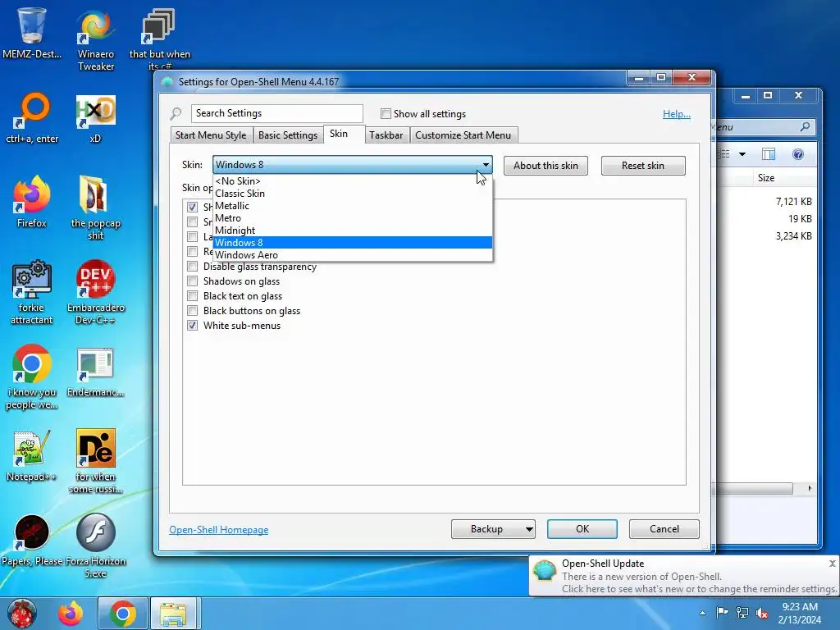The height and width of the screenshot is (630, 840).
Task: Check Black buttons on glass
Action: coord(192,311)
